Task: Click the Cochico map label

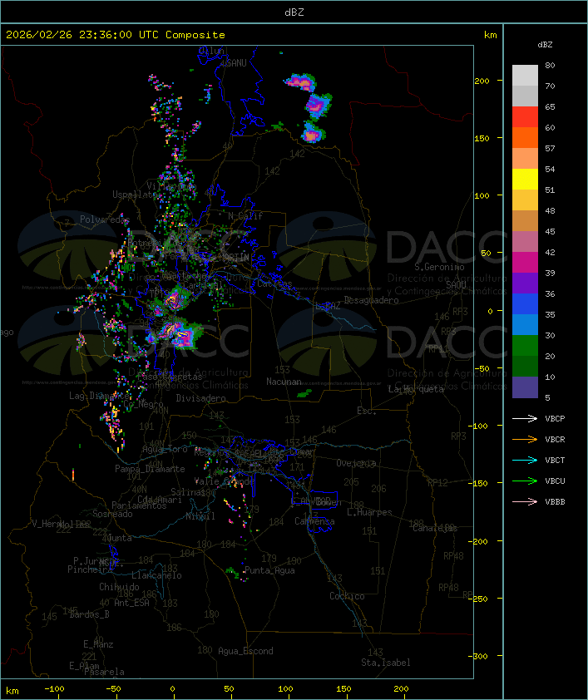Action: click(x=347, y=596)
